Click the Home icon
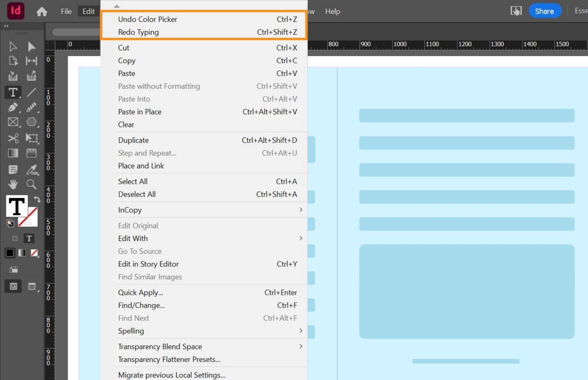588x380 pixels. 42,12
